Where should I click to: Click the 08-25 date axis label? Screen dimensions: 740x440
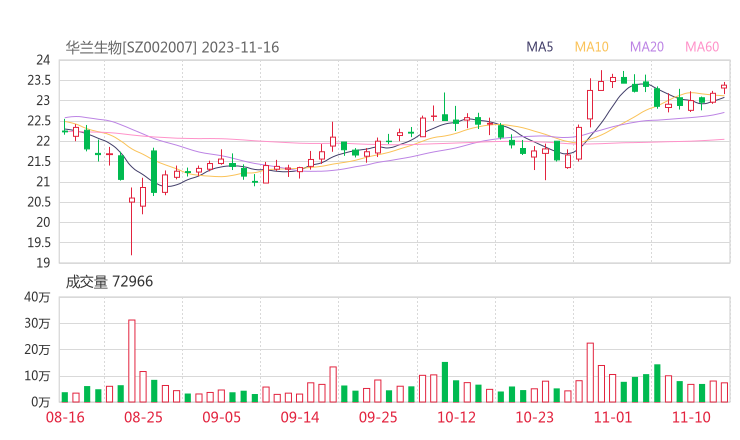(x=143, y=417)
